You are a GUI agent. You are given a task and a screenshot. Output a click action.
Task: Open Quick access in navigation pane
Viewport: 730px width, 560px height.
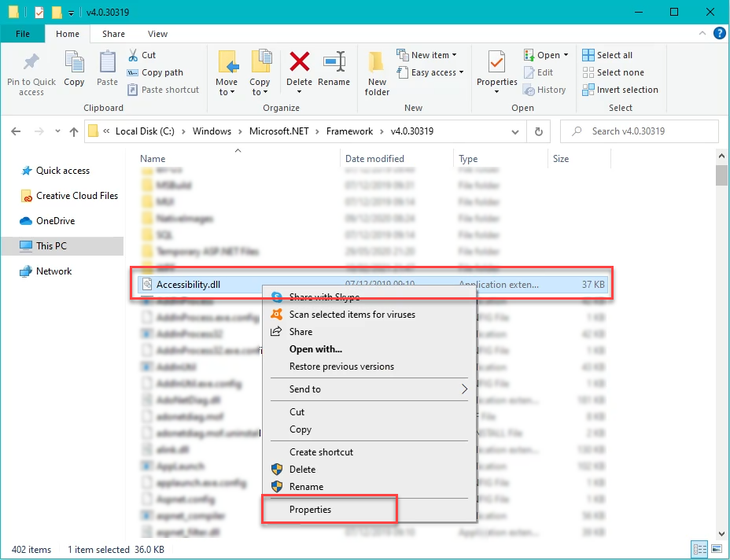click(62, 171)
